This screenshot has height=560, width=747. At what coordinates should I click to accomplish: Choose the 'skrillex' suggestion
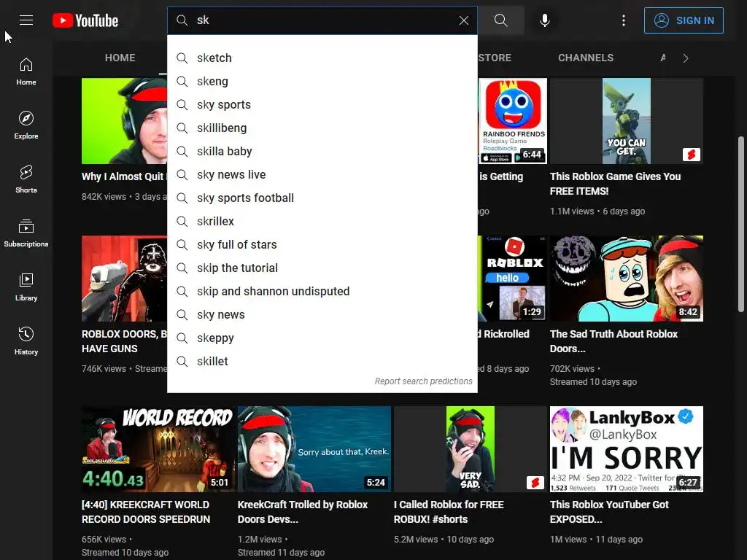tap(322, 222)
